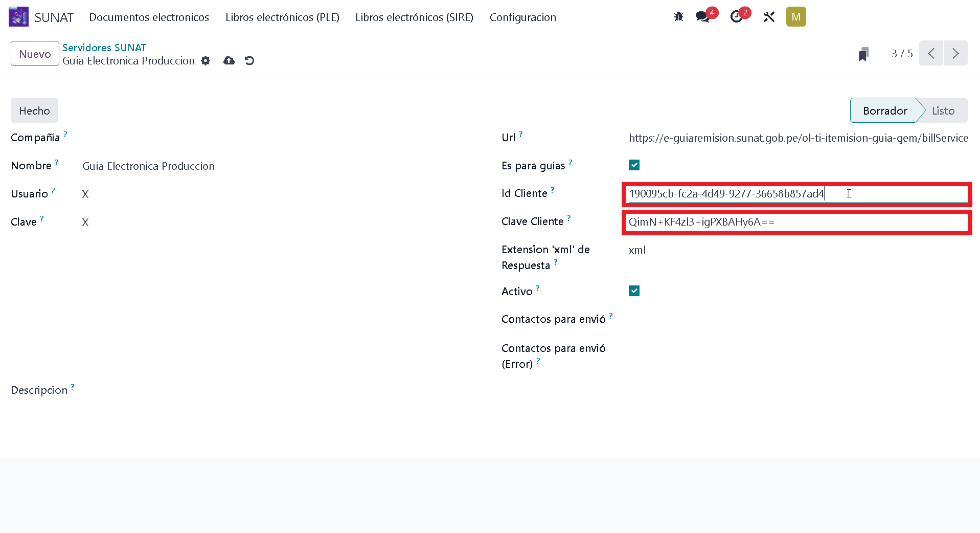Click the SUNAT brand title
This screenshot has height=533, width=980.
[x=54, y=17]
